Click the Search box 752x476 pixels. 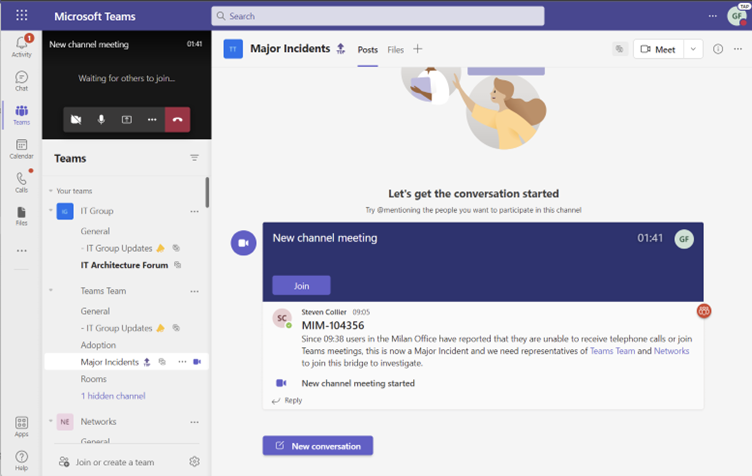pyautogui.click(x=377, y=16)
